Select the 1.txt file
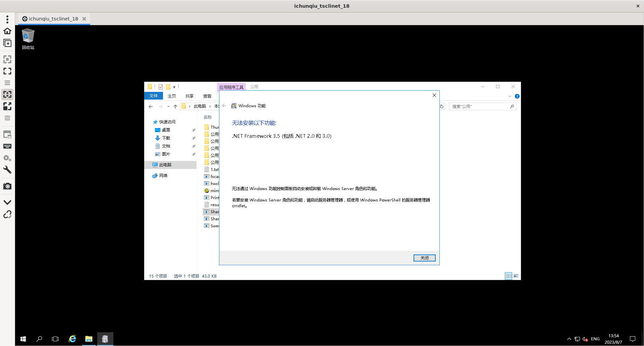This screenshot has height=346, width=644. 212,170
